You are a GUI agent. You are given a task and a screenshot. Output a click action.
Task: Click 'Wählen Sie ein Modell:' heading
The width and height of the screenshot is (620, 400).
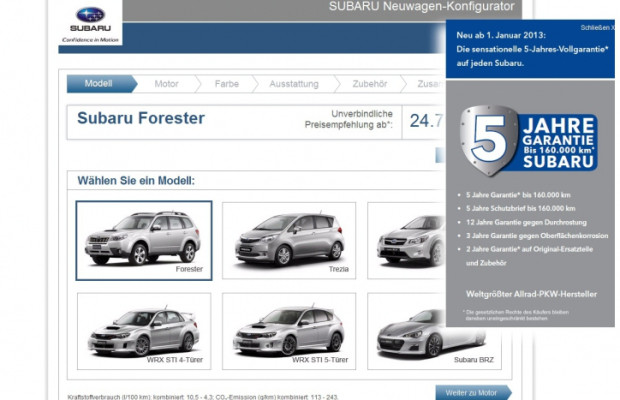pos(136,181)
